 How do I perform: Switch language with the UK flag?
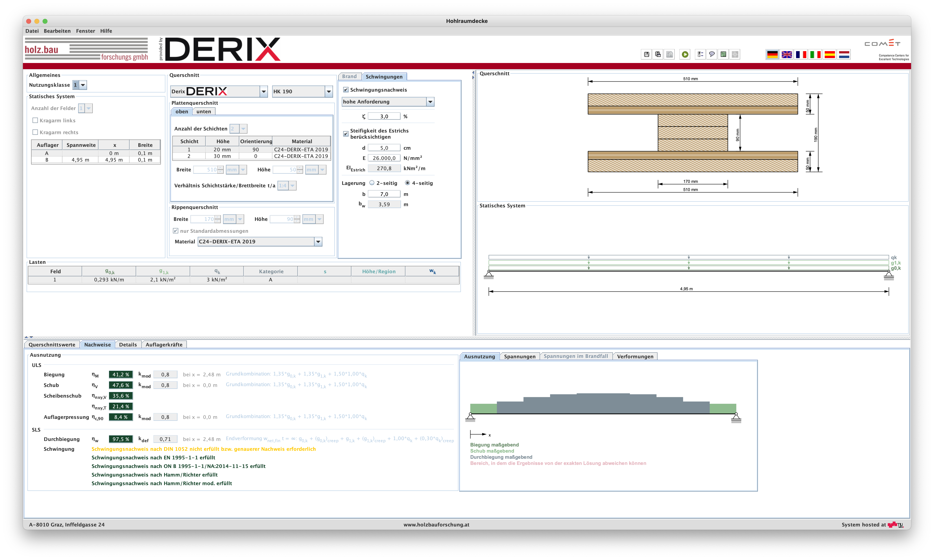coord(786,55)
